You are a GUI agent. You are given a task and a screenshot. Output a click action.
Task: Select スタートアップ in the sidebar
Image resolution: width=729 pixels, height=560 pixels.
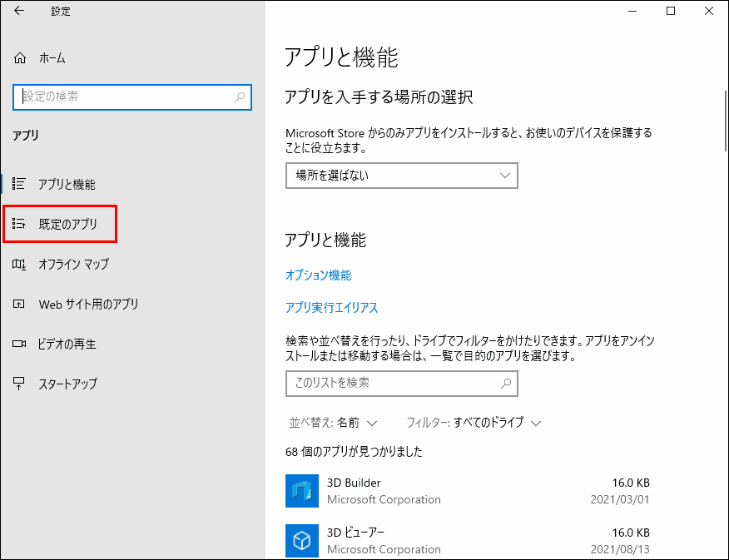point(68,384)
